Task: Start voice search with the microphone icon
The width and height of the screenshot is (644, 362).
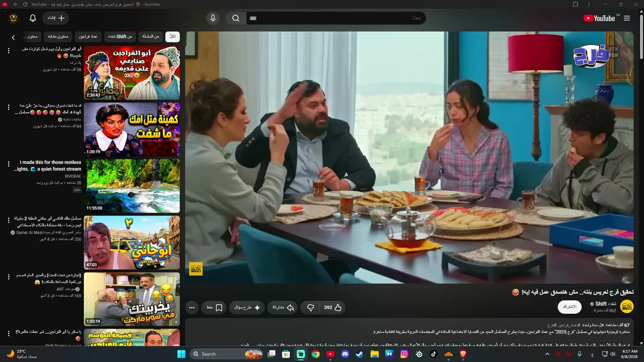Action: click(x=213, y=18)
